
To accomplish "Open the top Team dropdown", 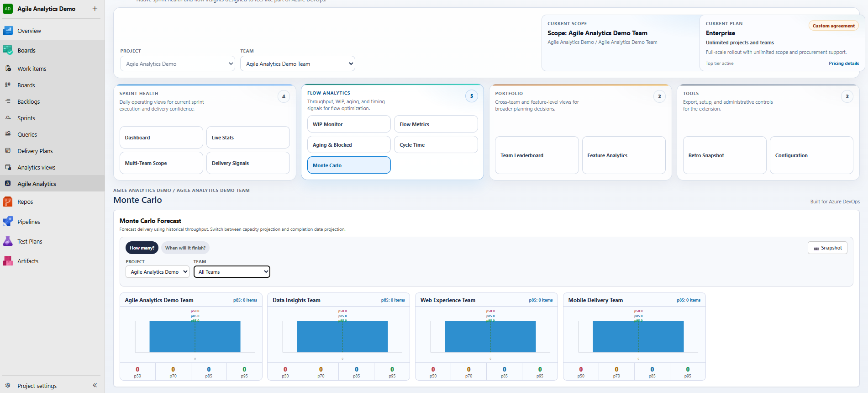I will (298, 64).
